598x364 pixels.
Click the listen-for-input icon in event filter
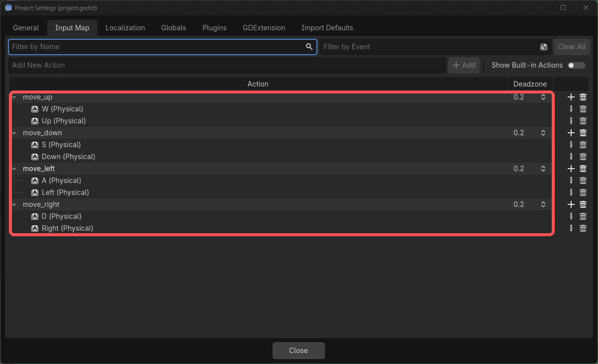[x=544, y=47]
